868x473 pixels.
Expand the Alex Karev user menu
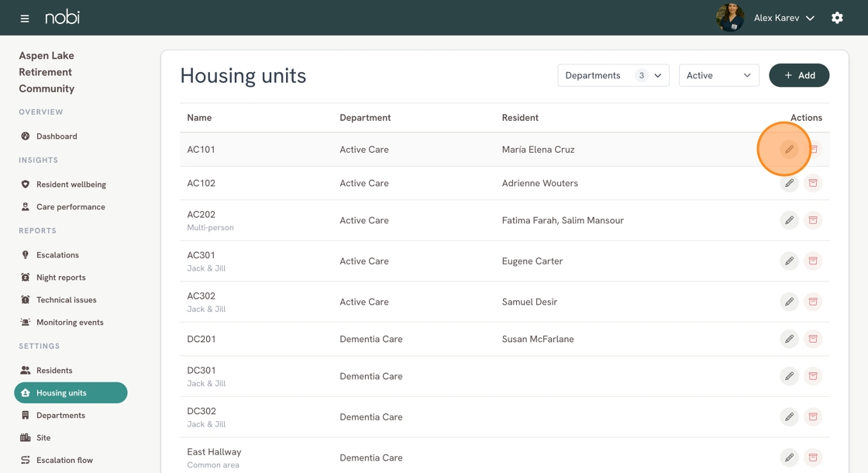coord(784,18)
